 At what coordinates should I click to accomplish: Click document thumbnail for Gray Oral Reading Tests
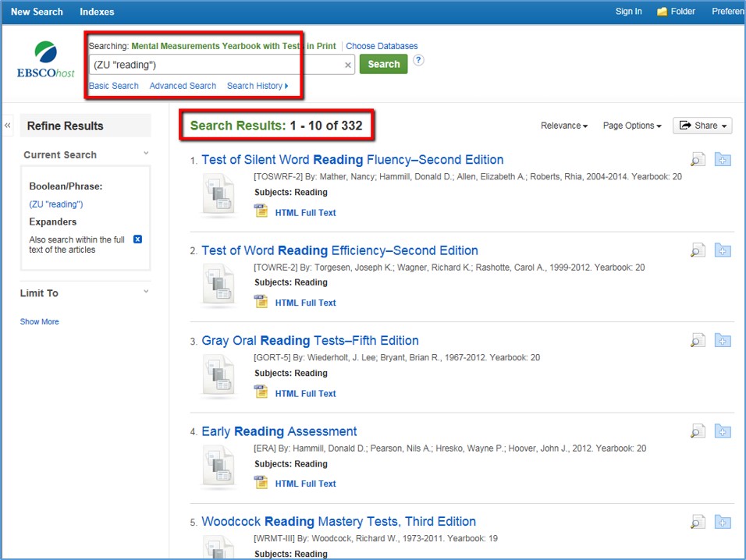pos(218,374)
